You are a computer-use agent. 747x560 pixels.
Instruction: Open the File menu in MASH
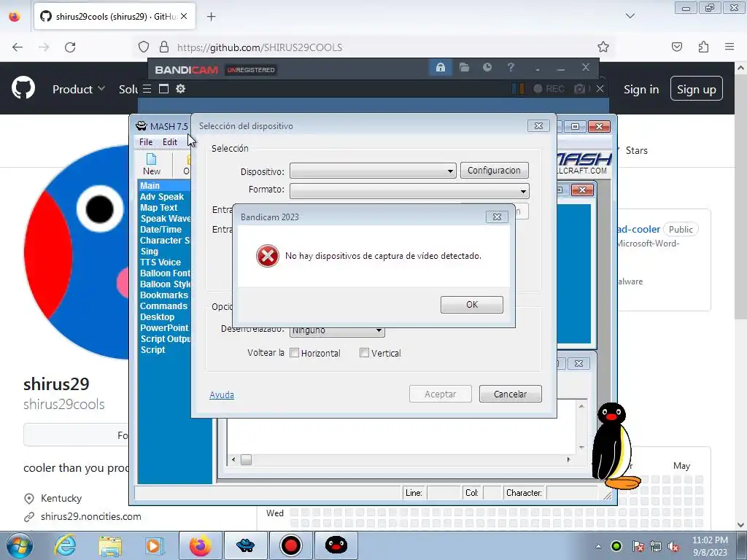click(x=146, y=142)
